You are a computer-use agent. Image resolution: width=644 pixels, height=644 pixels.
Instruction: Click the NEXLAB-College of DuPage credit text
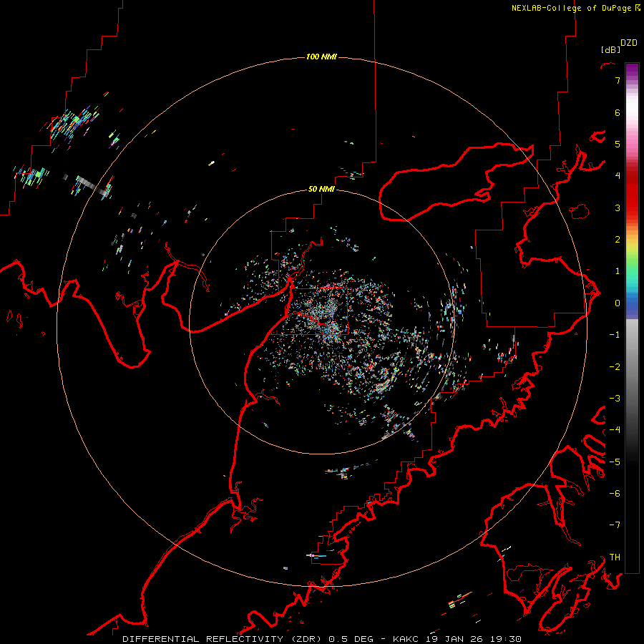[x=571, y=8]
